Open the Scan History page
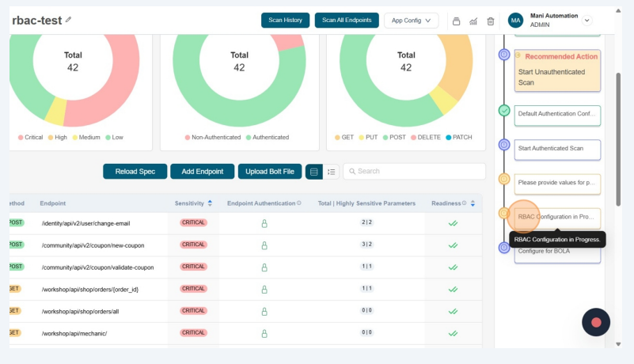The image size is (634, 364). pyautogui.click(x=285, y=21)
